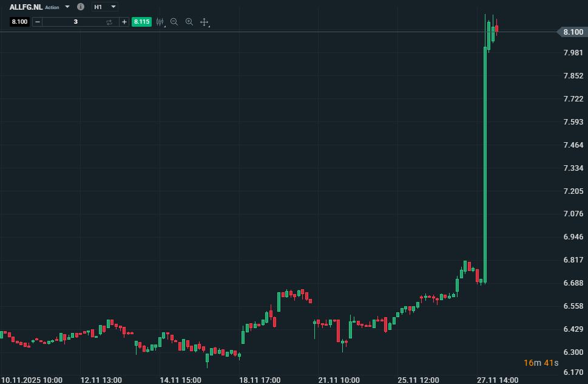Click the volume input field showing 3

[x=75, y=22]
